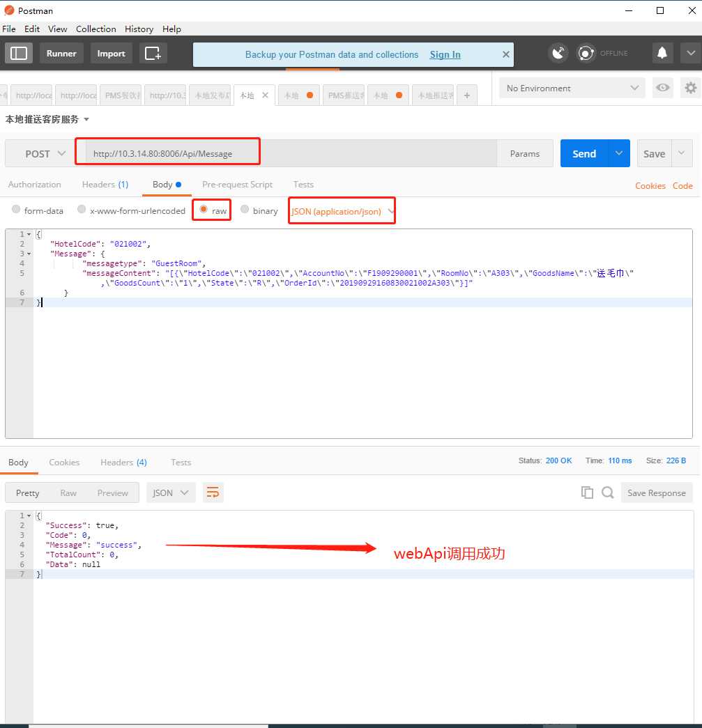Screen dimensions: 702x728
Task: Click the environment quick look eye icon
Action: pyautogui.click(x=663, y=87)
